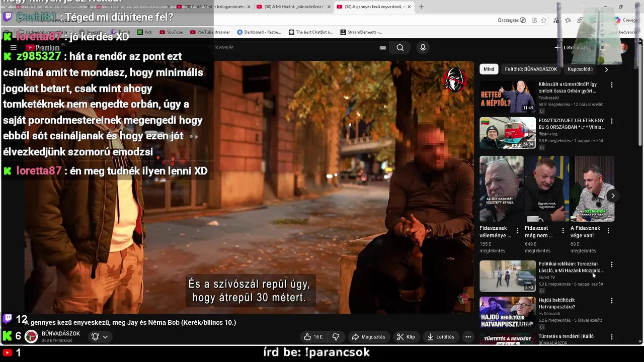Dislike the video with thumbs-down icon
644x362 pixels.
336,337
